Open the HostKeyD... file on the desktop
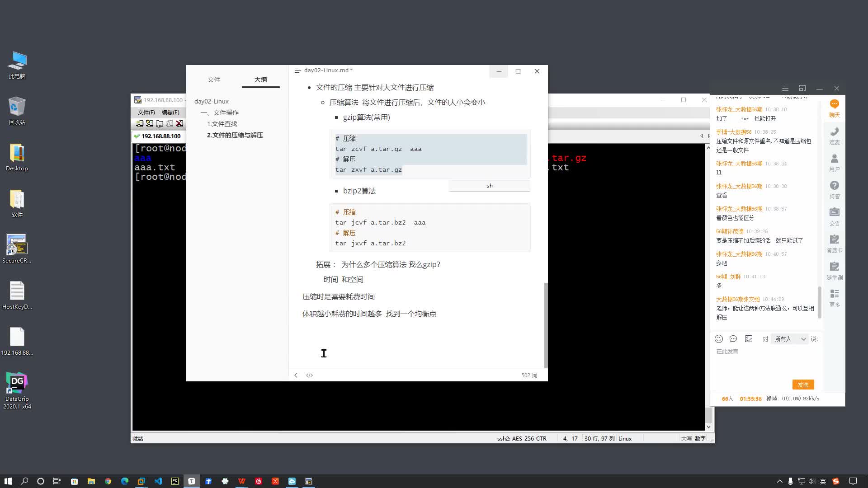Image resolution: width=868 pixels, height=488 pixels. [17, 296]
